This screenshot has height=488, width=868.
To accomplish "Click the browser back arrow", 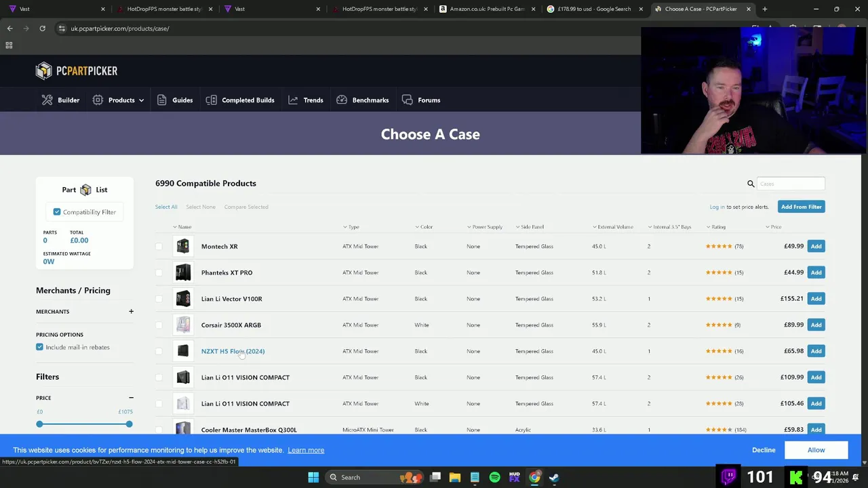I will 9,28.
